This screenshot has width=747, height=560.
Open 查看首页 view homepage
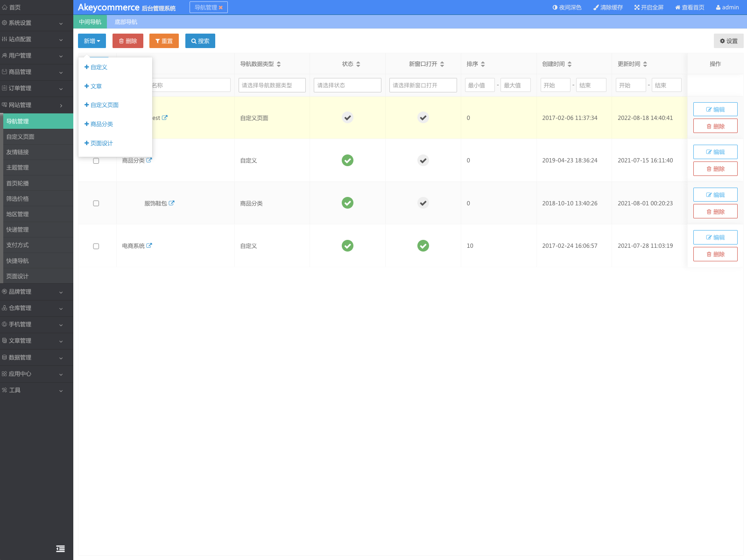click(x=690, y=7)
